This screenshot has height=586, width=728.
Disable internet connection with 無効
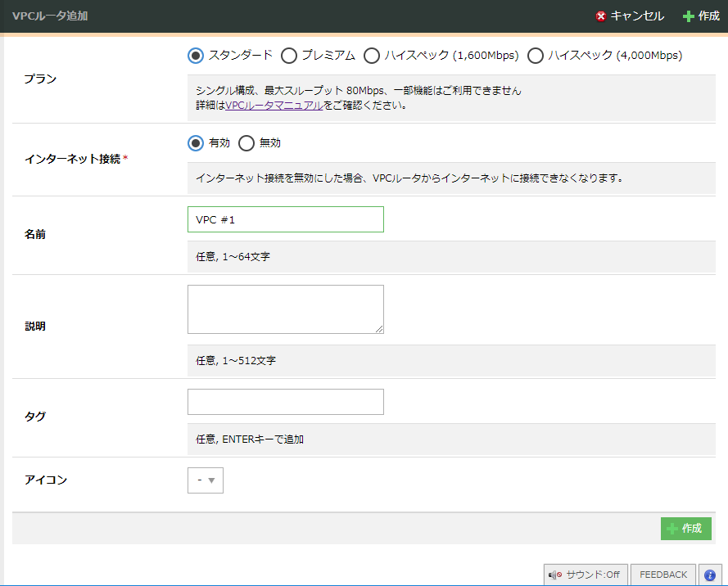[246, 143]
